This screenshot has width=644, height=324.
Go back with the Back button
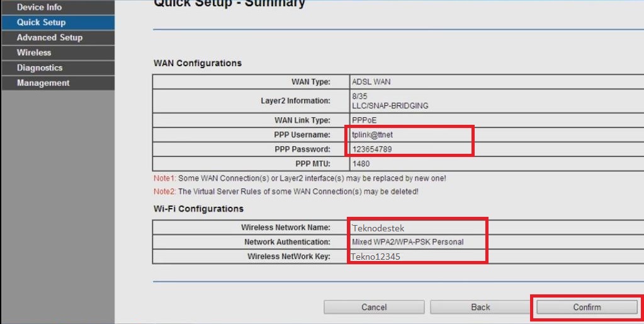coord(480,307)
